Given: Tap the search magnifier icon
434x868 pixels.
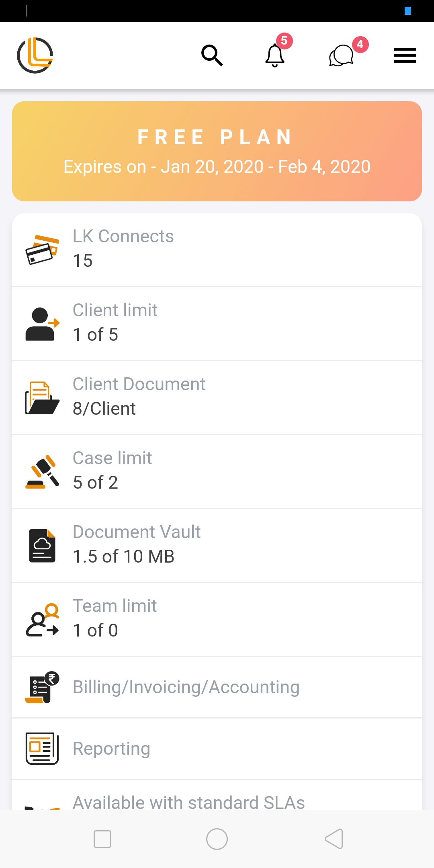Looking at the screenshot, I should click(x=212, y=55).
